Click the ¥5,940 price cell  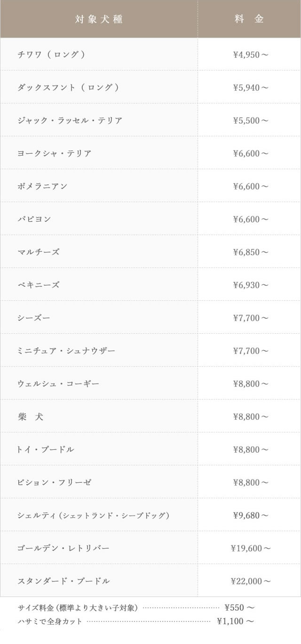tap(251, 87)
